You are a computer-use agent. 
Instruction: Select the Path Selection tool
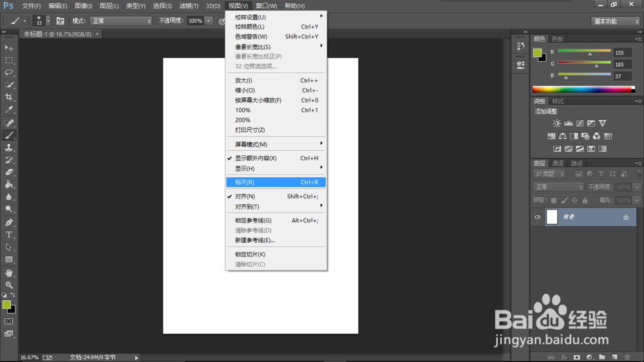point(8,247)
